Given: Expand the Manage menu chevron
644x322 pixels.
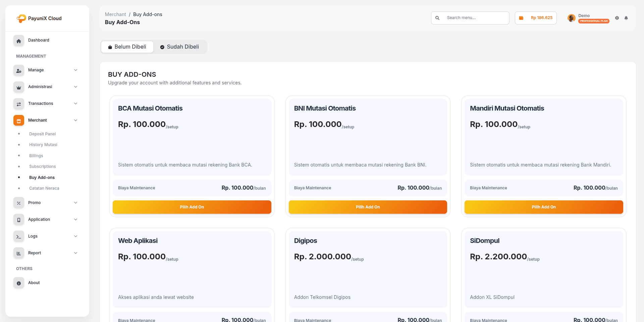Looking at the screenshot, I should coord(76,70).
